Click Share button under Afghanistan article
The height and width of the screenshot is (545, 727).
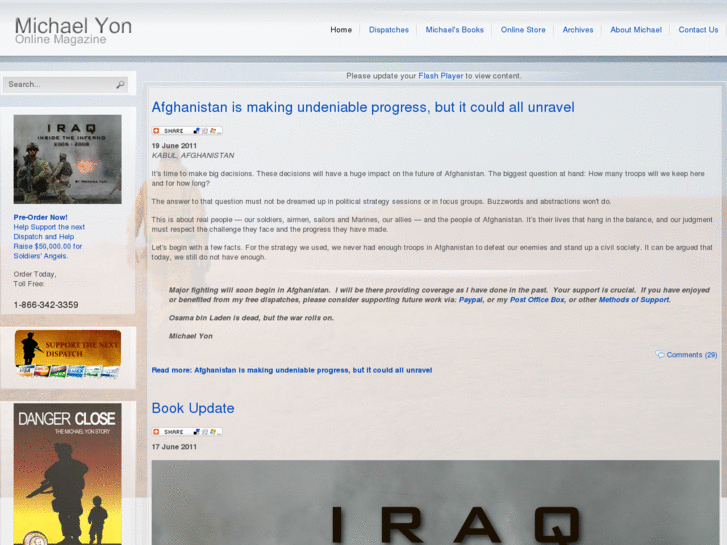[187, 131]
